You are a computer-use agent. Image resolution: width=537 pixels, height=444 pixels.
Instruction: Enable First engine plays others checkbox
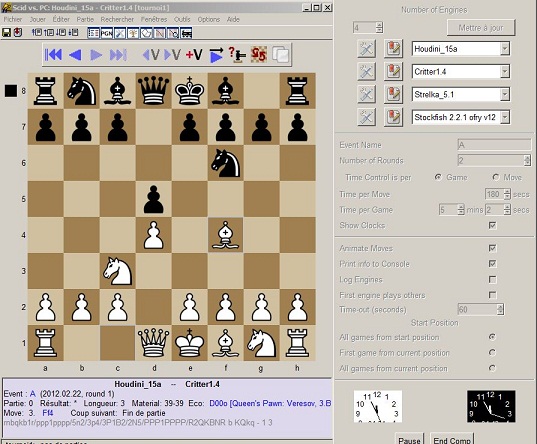492,295
